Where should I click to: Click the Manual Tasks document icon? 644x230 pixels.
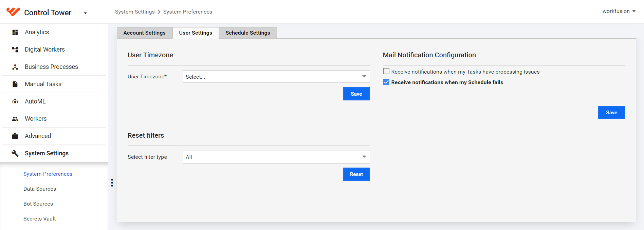(x=15, y=84)
